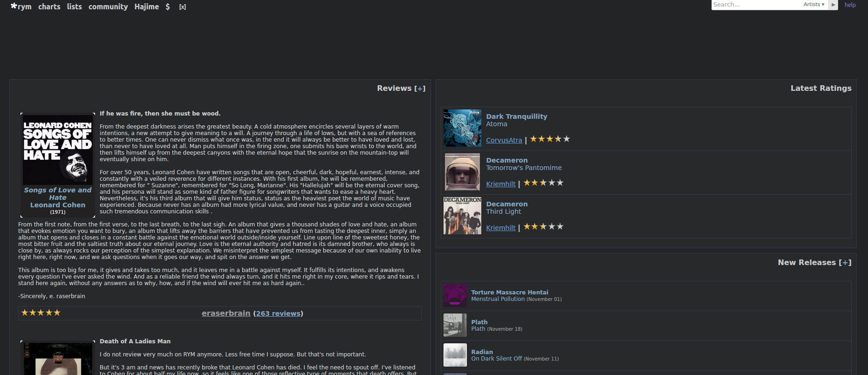The image size is (868, 375).
Task: Open the charts menu
Action: coord(49,7)
